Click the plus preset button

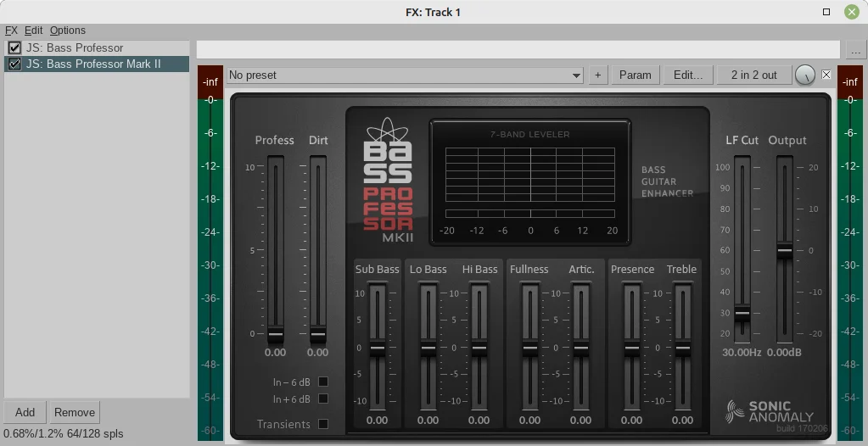[x=598, y=75]
